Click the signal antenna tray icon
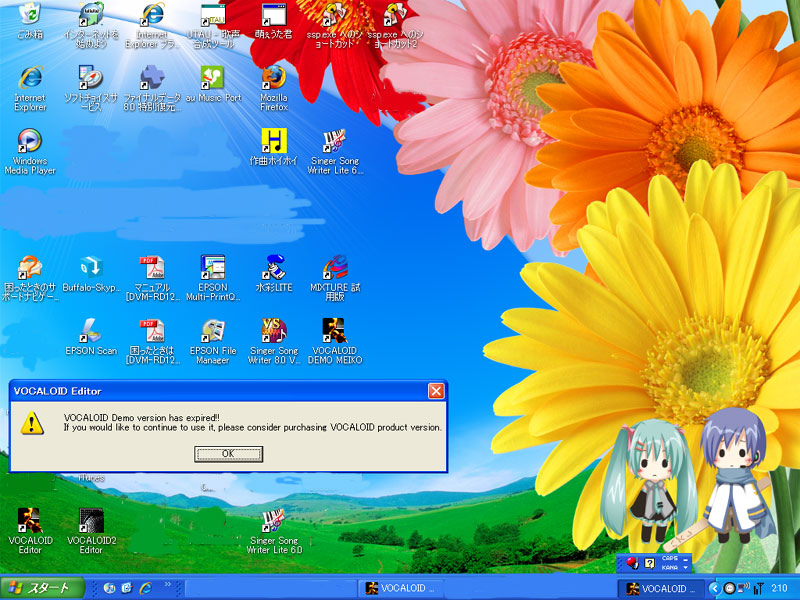 click(x=758, y=588)
